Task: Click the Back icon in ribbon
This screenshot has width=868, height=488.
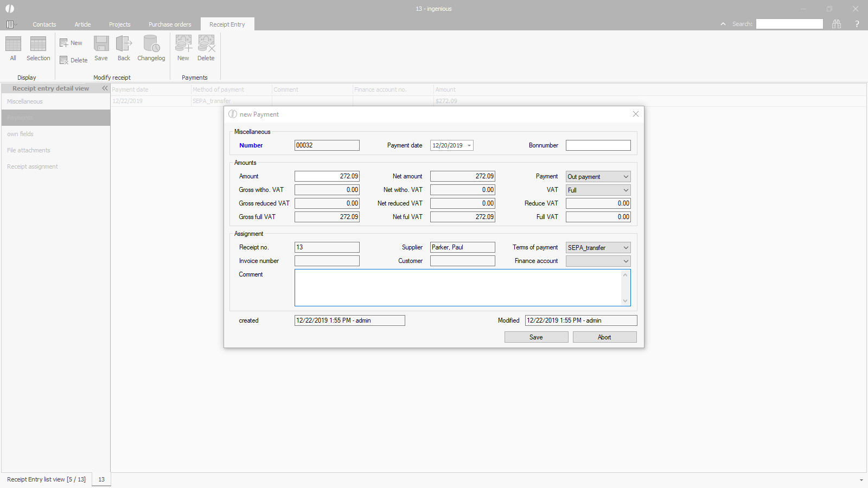Action: click(124, 44)
